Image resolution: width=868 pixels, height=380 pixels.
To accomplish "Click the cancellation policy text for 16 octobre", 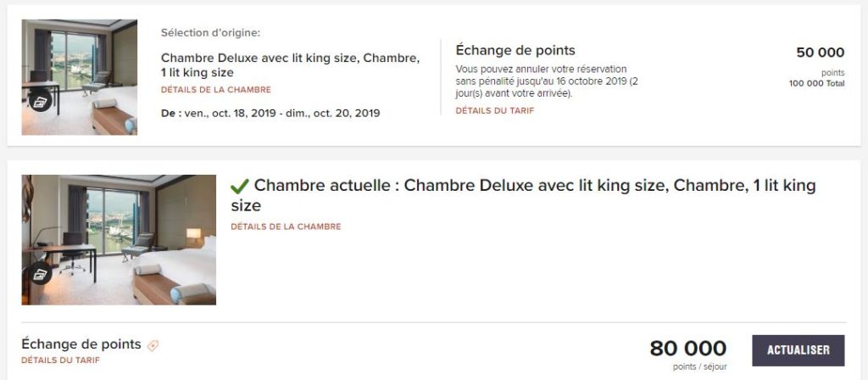I will coord(547,81).
